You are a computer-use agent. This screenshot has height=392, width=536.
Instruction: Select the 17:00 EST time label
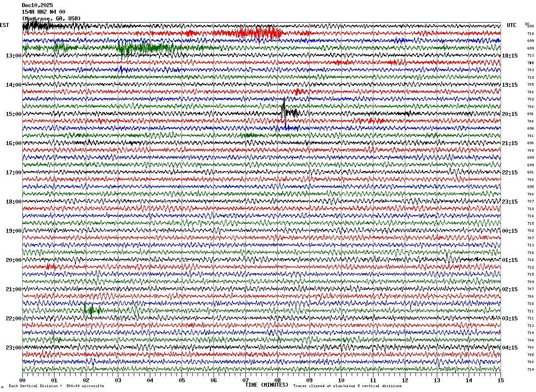14,173
